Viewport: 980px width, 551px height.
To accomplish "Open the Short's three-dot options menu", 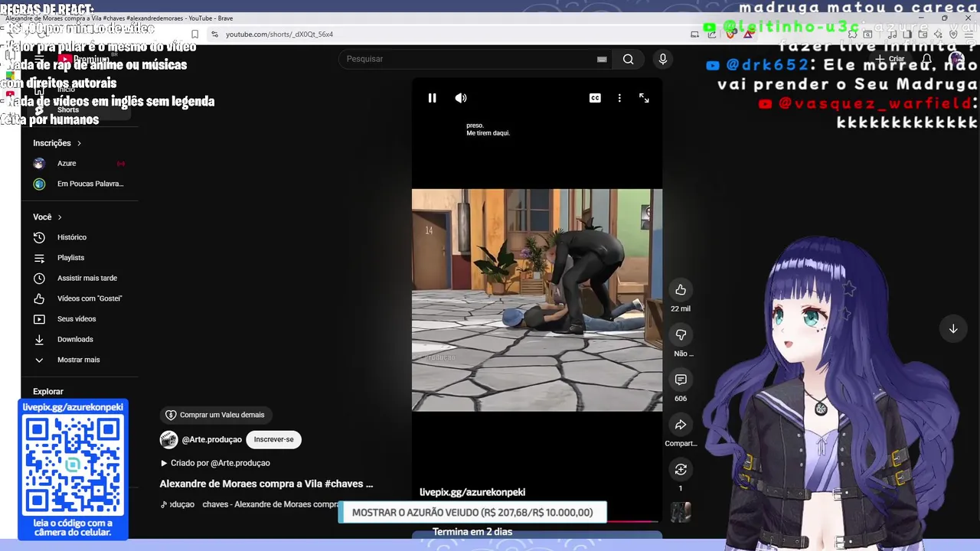I will tap(619, 98).
